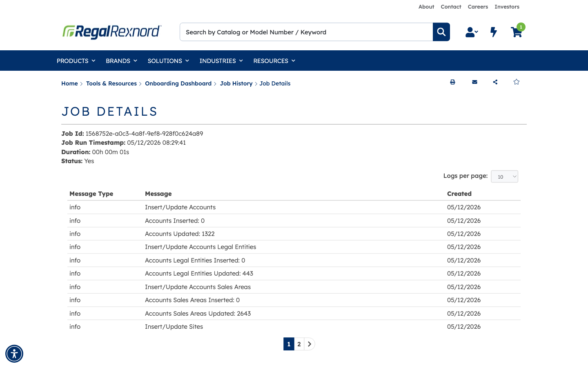This screenshot has height=368, width=588.
Task: Click the share page icon
Action: point(495,82)
